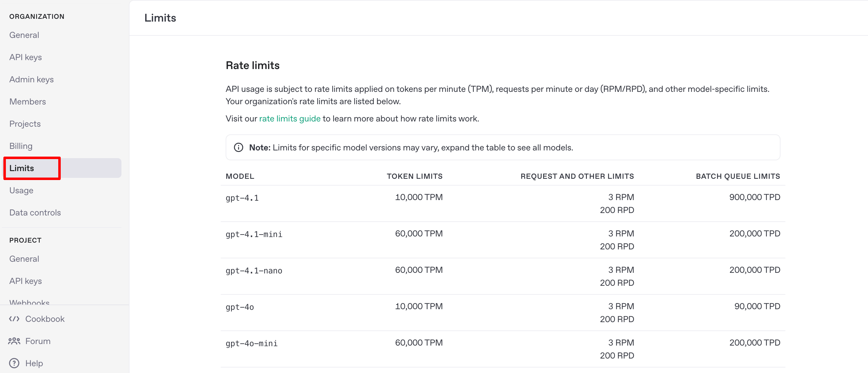Open the Billing page
The height and width of the screenshot is (373, 868).
pyautogui.click(x=21, y=146)
